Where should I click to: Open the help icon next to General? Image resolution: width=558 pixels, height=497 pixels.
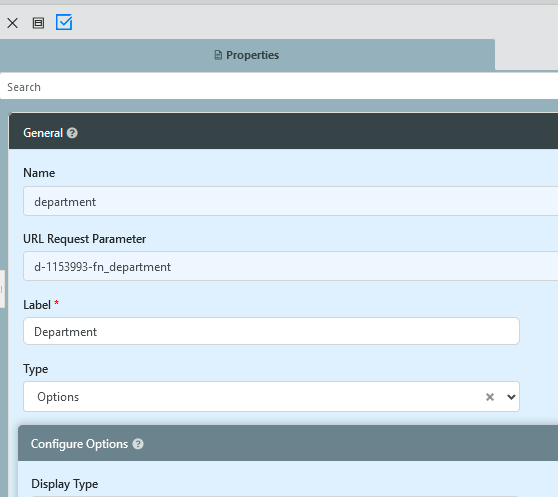72,133
